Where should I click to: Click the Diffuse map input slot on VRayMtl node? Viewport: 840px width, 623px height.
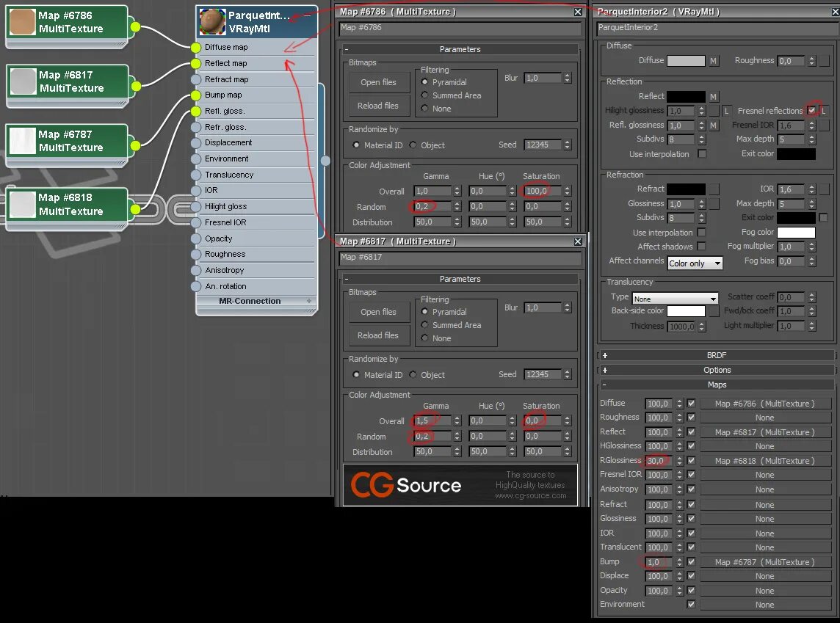pos(196,47)
